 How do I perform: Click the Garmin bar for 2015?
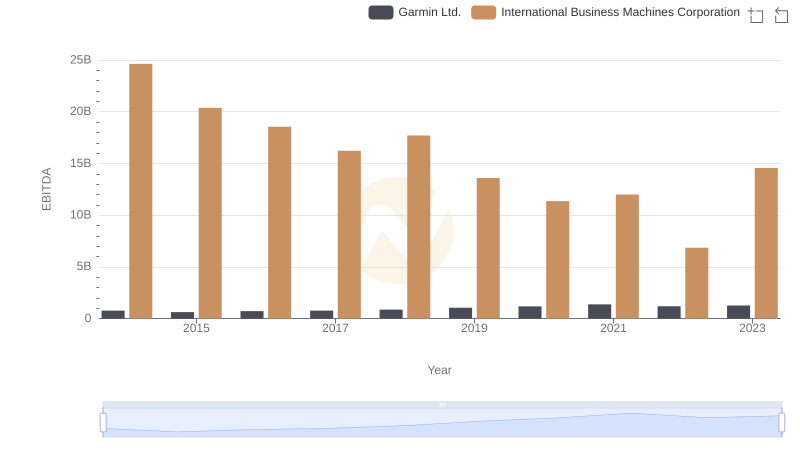click(x=183, y=315)
